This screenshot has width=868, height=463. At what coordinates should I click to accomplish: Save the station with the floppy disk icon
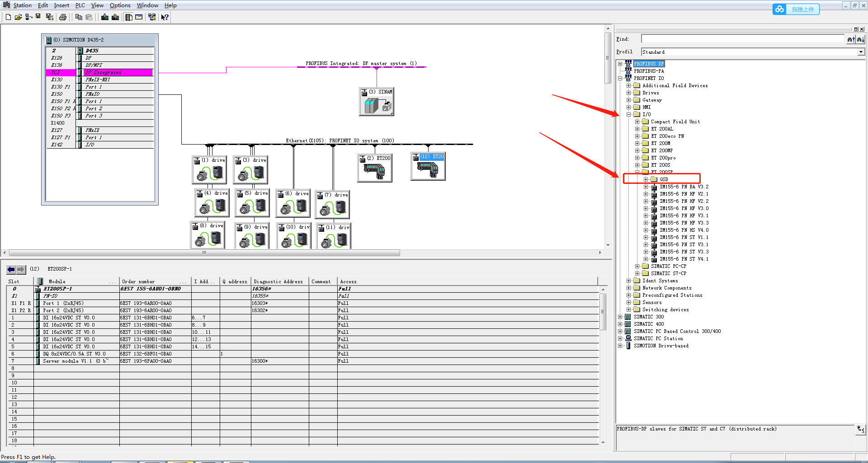pyautogui.click(x=38, y=17)
